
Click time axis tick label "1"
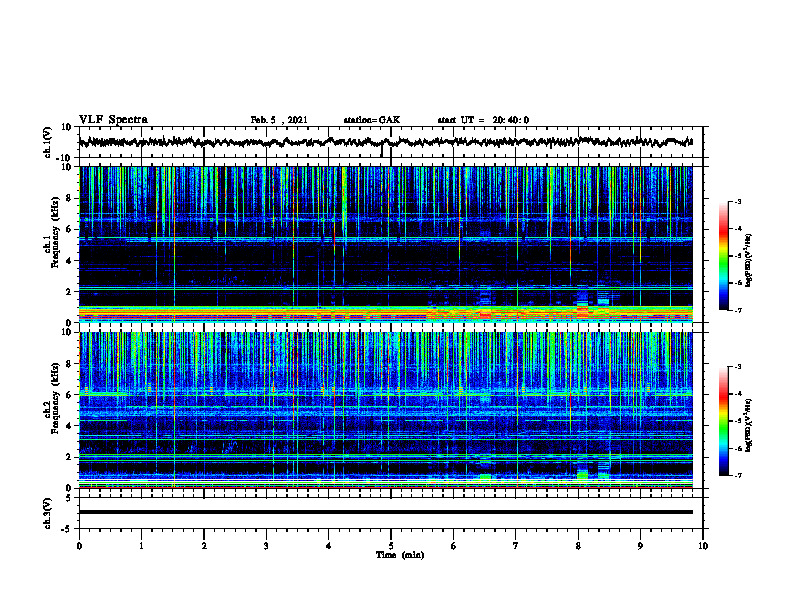[141, 546]
